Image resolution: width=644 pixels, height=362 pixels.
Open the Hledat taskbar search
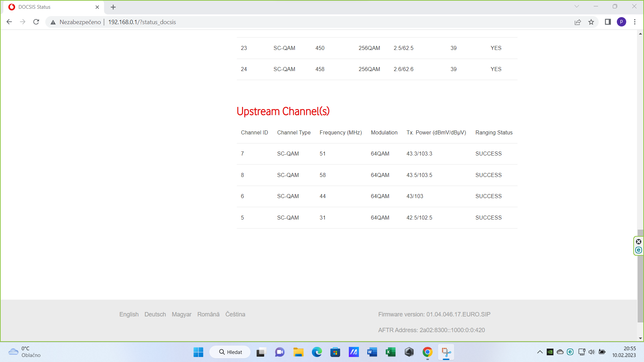click(x=230, y=352)
